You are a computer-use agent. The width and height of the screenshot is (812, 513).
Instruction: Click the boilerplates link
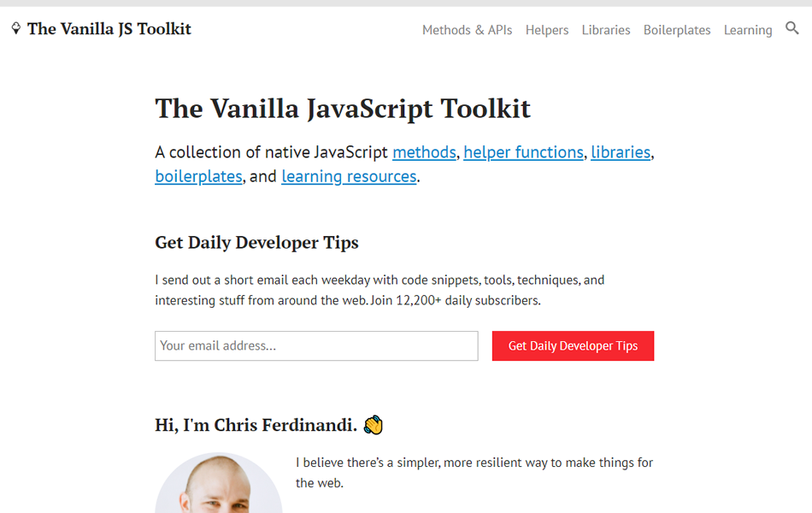point(198,176)
